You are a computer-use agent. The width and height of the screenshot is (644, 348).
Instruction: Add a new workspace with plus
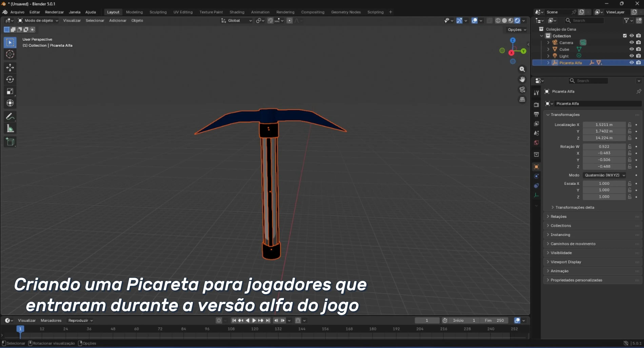[x=390, y=12]
